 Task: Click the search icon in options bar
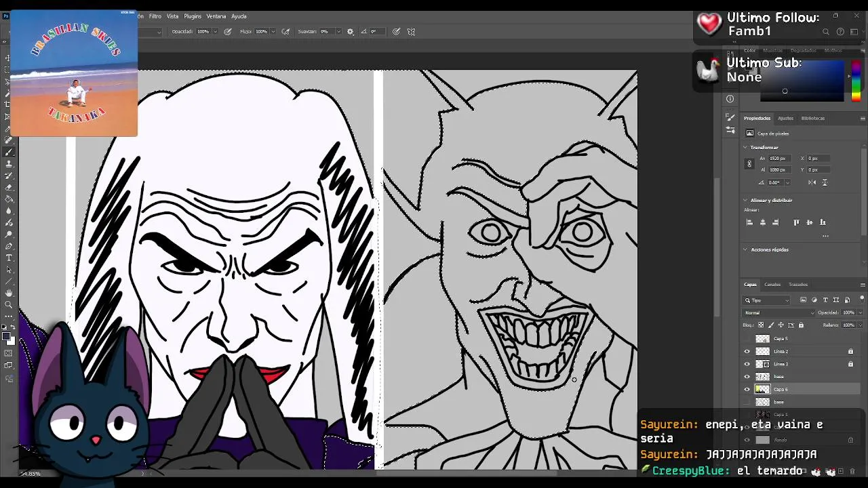826,31
